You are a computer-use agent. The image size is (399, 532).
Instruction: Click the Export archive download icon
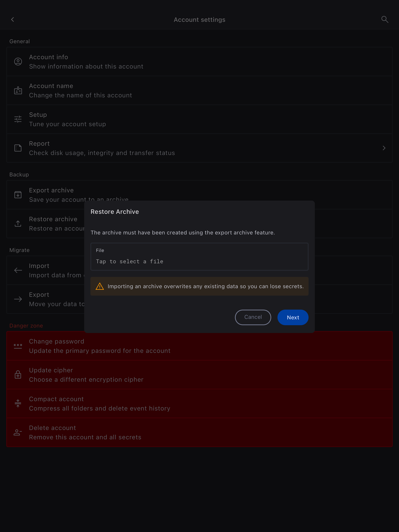(x=18, y=195)
